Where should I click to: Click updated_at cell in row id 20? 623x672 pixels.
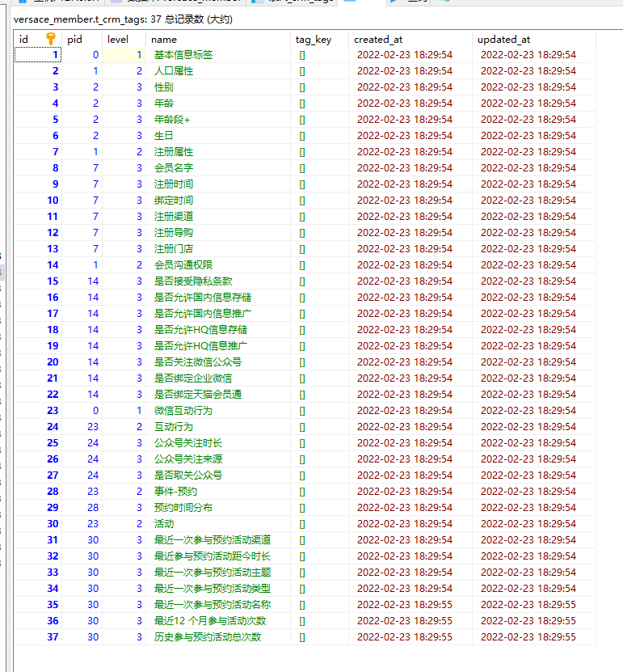(533, 362)
